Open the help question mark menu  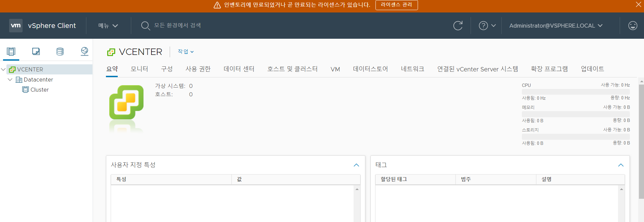tap(483, 26)
